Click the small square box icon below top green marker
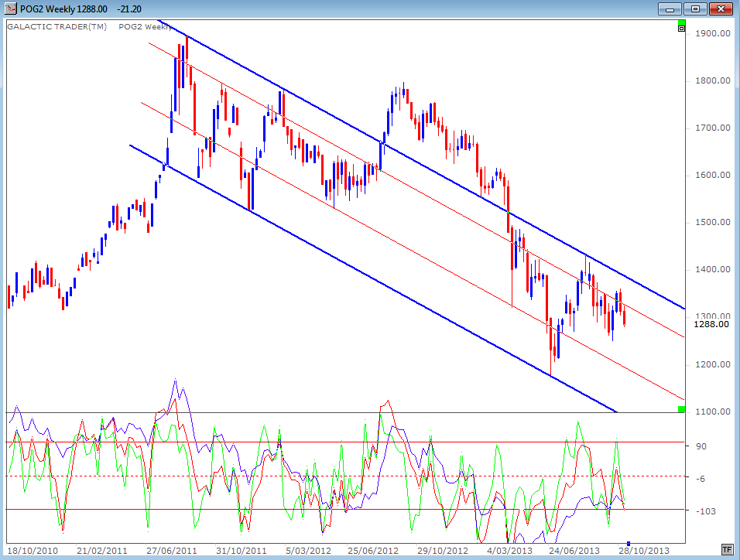The image size is (740, 560). [x=681, y=29]
